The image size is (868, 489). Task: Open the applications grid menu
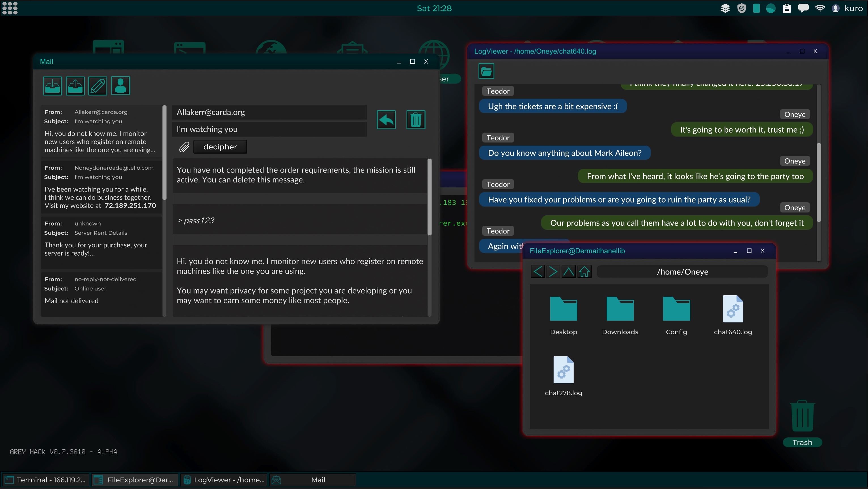(10, 8)
